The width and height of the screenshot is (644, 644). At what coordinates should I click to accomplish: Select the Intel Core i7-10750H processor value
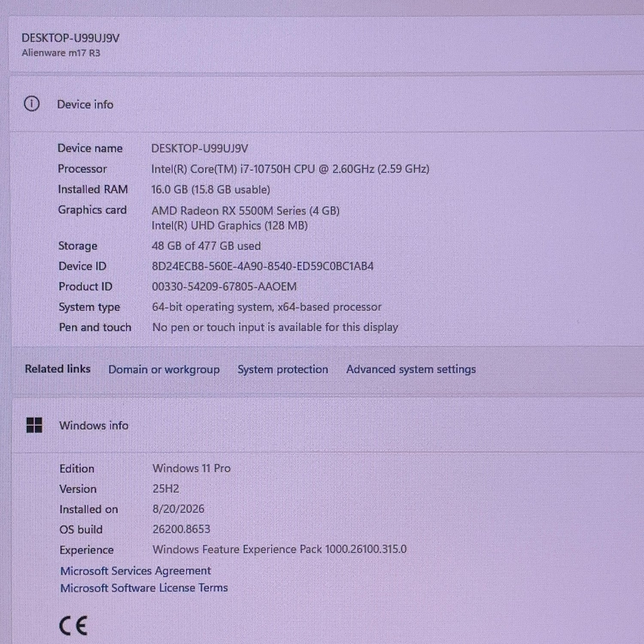[x=290, y=169]
